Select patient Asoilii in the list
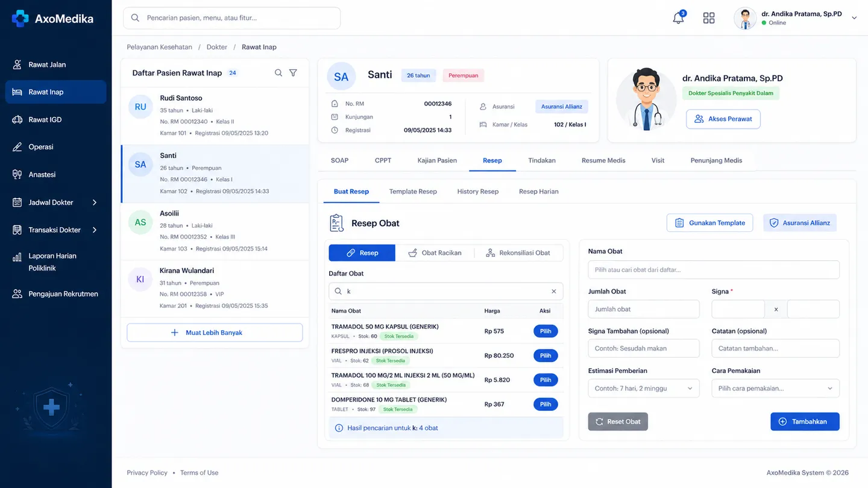Viewport: 868px width, 488px height. (215, 231)
